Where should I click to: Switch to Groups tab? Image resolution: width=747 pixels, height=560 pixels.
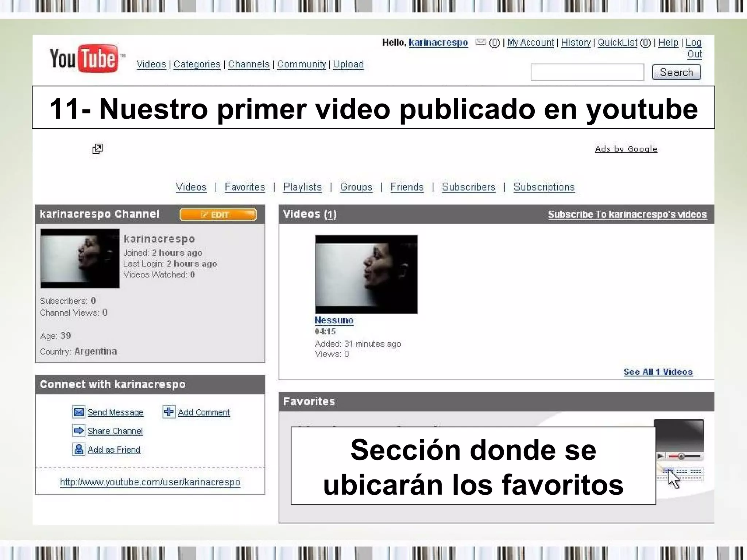pos(356,187)
